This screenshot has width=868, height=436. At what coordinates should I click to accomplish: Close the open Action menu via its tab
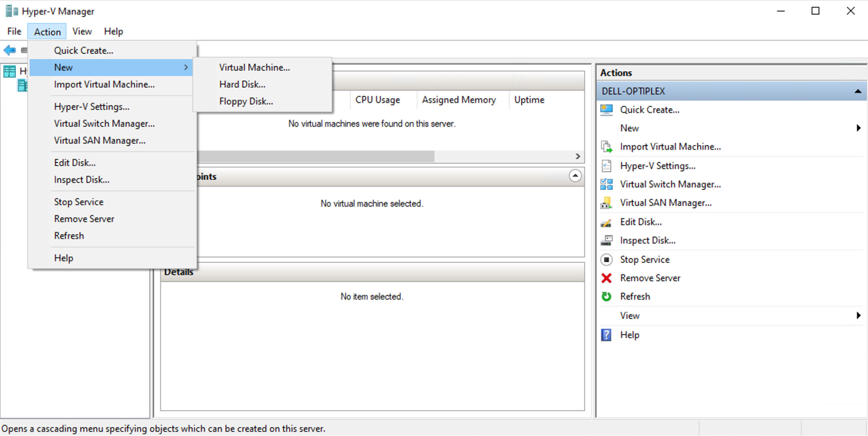tap(47, 31)
